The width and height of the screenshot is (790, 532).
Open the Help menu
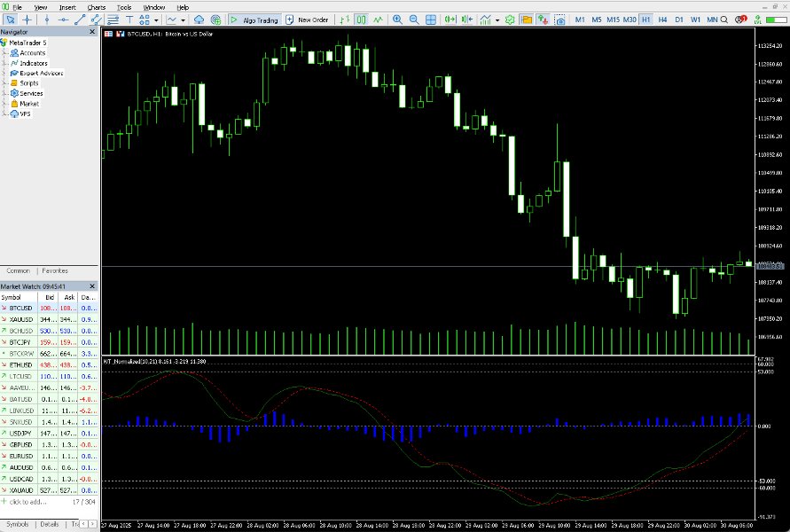[x=183, y=7]
